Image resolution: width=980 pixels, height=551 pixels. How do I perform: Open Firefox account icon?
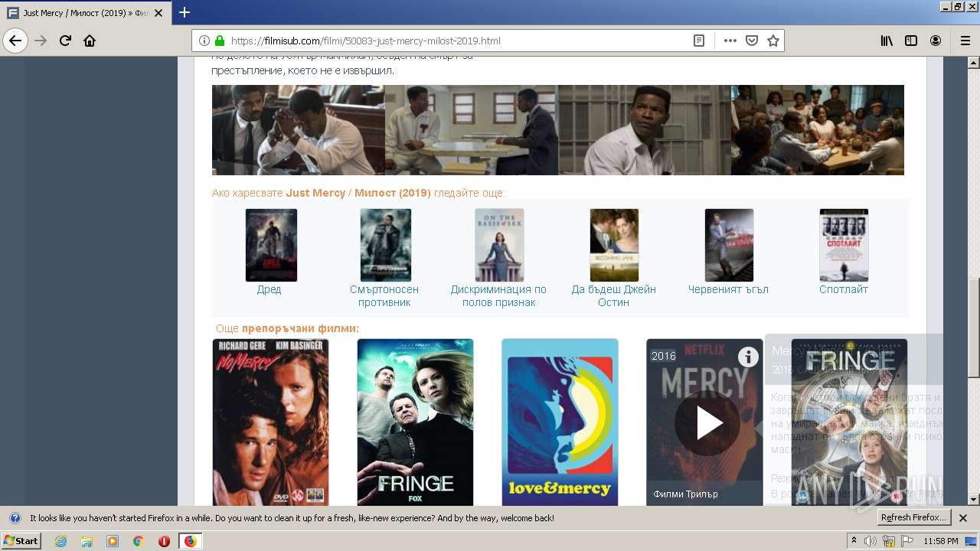click(936, 41)
